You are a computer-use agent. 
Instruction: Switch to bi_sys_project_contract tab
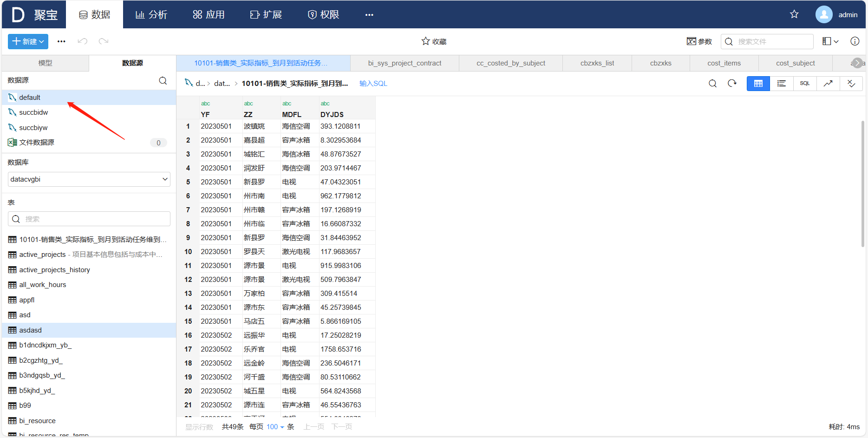(405, 63)
